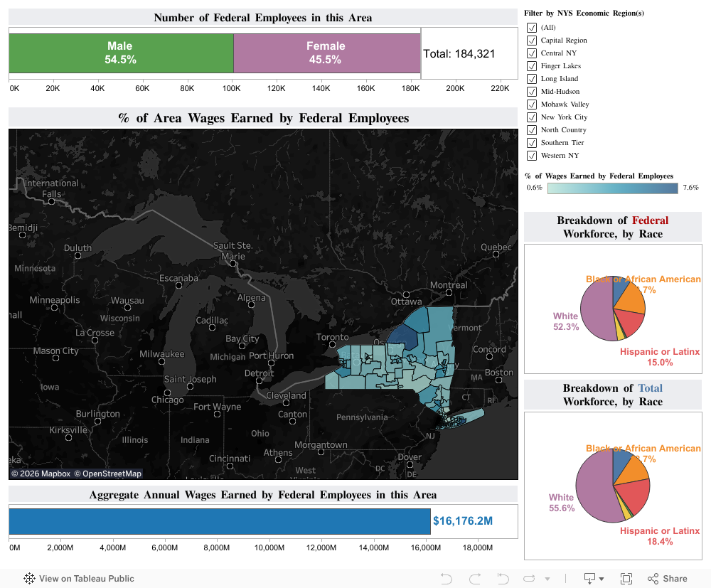Disable the Long Island filter checkbox
This screenshot has width=711, height=588.
(x=531, y=79)
